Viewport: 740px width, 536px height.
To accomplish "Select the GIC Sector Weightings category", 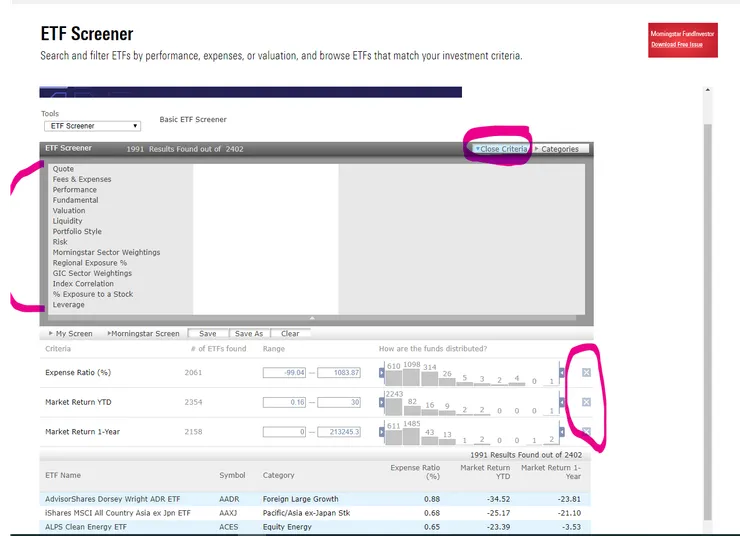I will point(92,273).
